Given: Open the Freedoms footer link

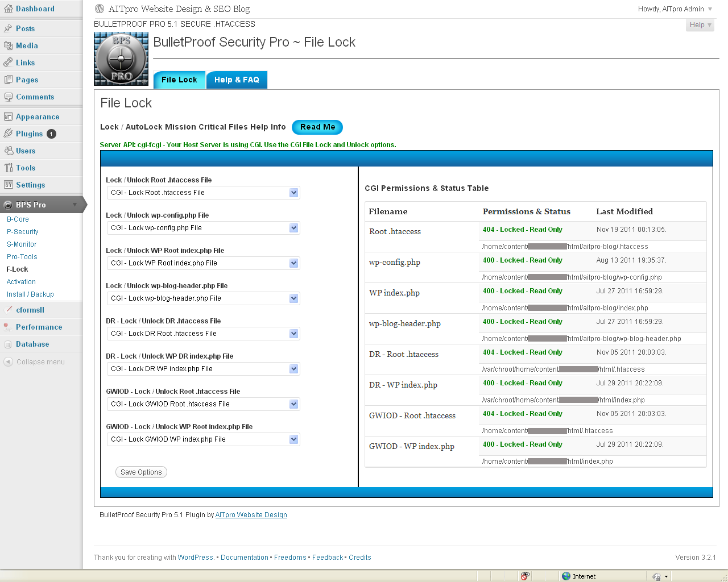Looking at the screenshot, I should (290, 558).
